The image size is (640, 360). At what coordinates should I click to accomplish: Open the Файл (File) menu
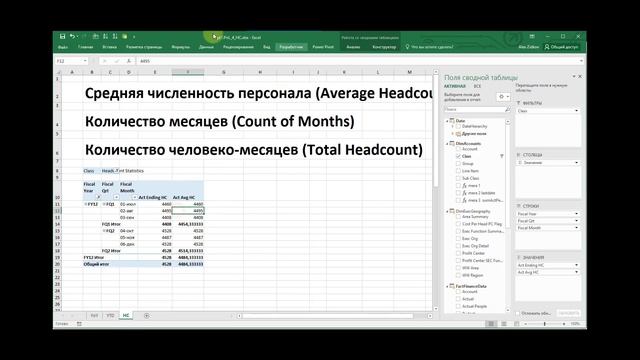pyautogui.click(x=63, y=47)
